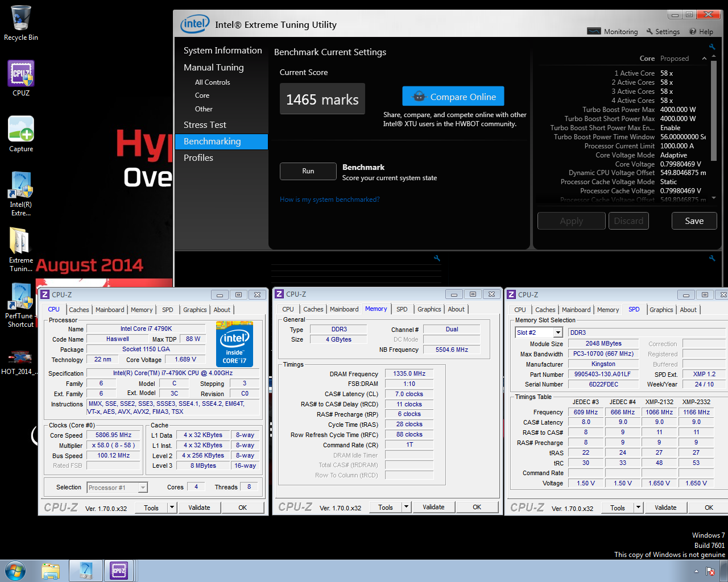Select Profiles in XTU sidebar

click(198, 158)
